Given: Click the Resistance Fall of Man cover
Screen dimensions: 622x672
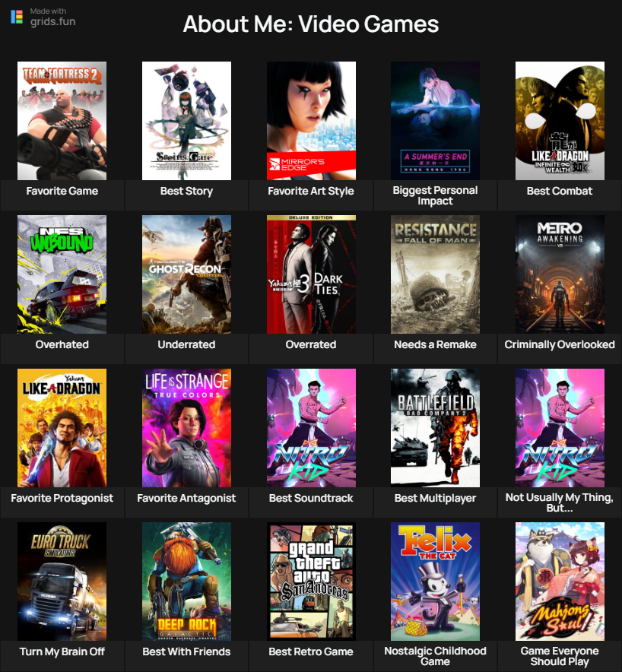Looking at the screenshot, I should point(435,274).
